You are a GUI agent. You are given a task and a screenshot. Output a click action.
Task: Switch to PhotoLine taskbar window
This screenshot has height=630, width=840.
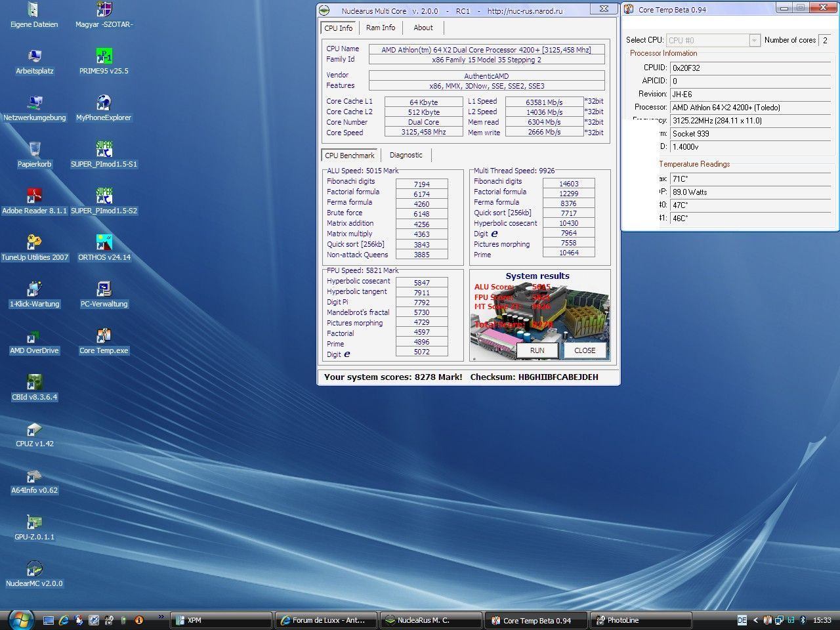point(641,620)
